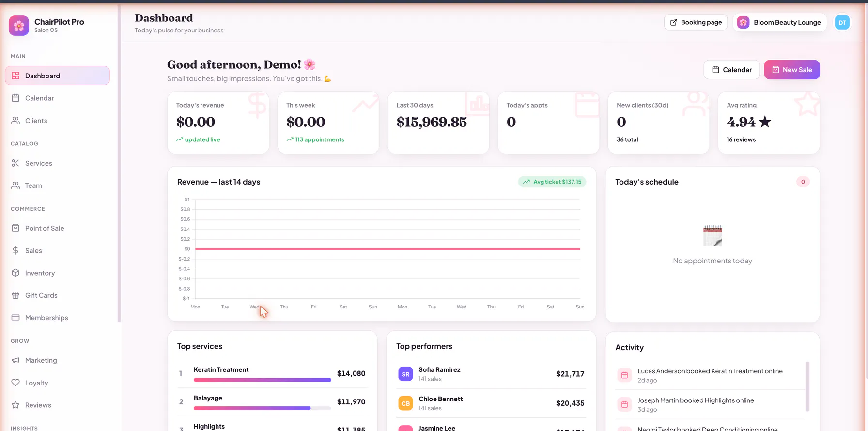
Task: Click the SR avatar for Sofia Ramirez
Action: click(405, 374)
